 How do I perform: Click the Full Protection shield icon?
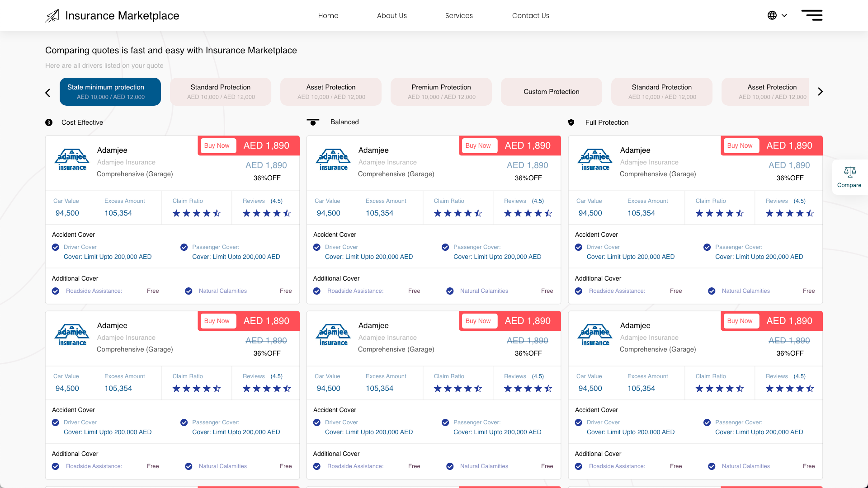[571, 122]
